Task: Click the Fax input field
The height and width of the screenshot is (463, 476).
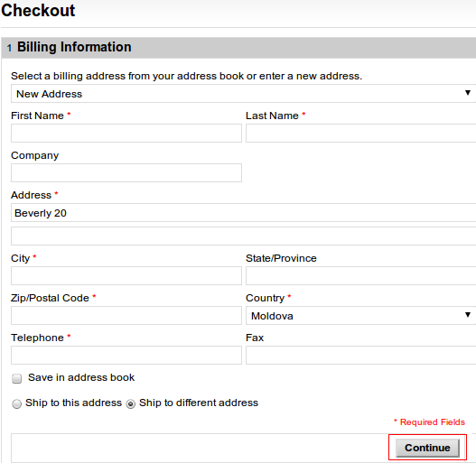Action: pyautogui.click(x=361, y=355)
